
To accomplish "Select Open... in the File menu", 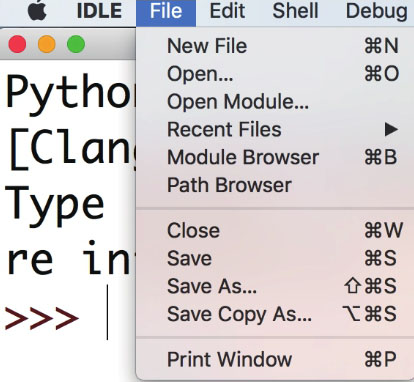I will 275,74.
